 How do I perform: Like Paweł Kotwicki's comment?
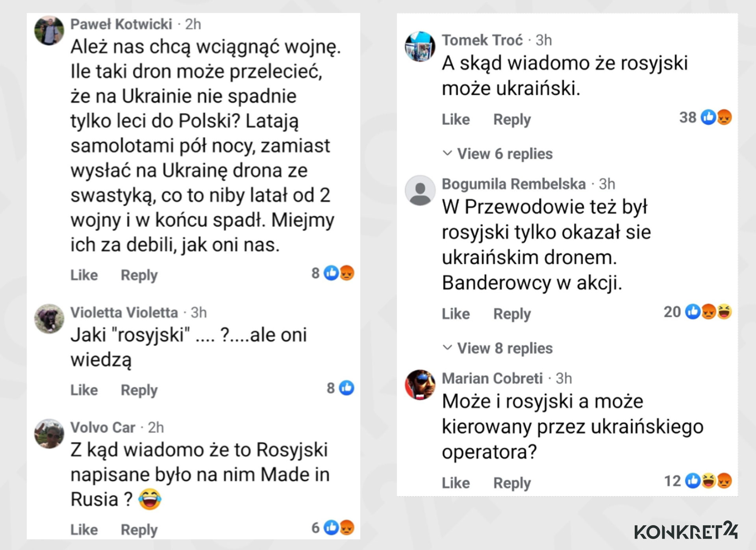tap(83, 275)
